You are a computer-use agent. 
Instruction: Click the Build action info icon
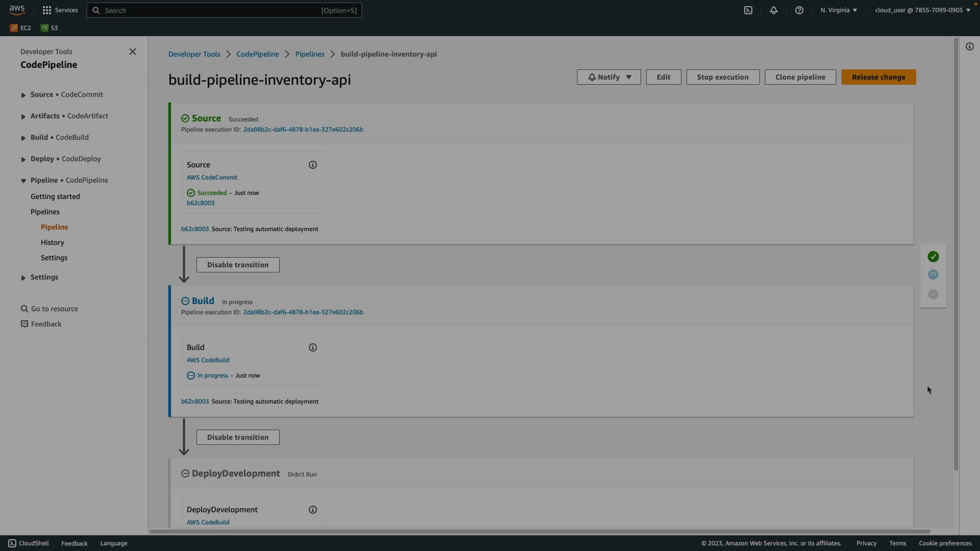312,347
